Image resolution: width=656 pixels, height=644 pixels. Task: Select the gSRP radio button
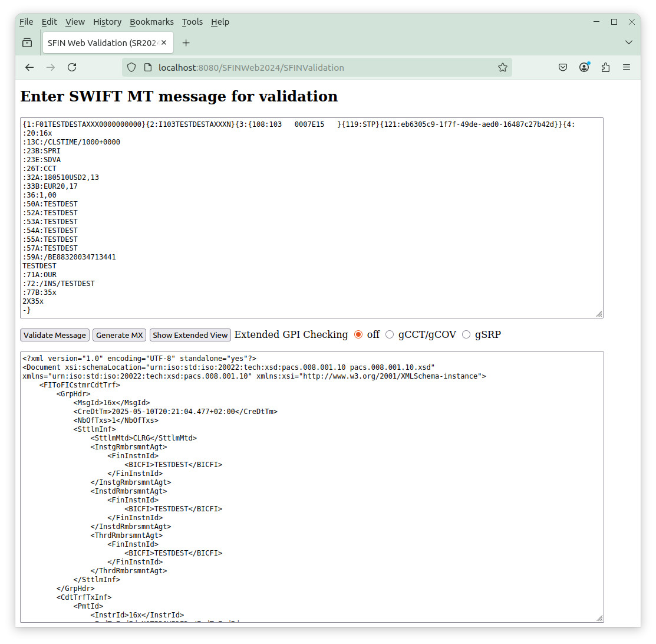tap(466, 334)
